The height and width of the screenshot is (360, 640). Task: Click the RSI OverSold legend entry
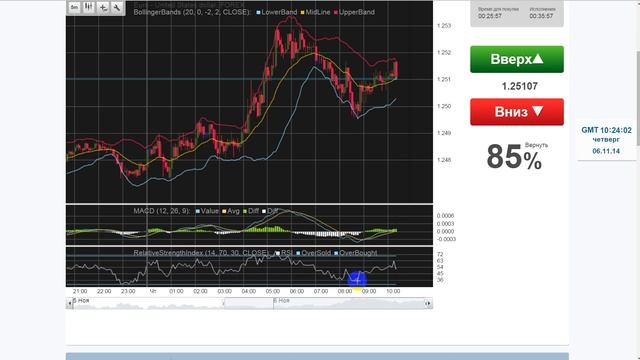pos(313,253)
